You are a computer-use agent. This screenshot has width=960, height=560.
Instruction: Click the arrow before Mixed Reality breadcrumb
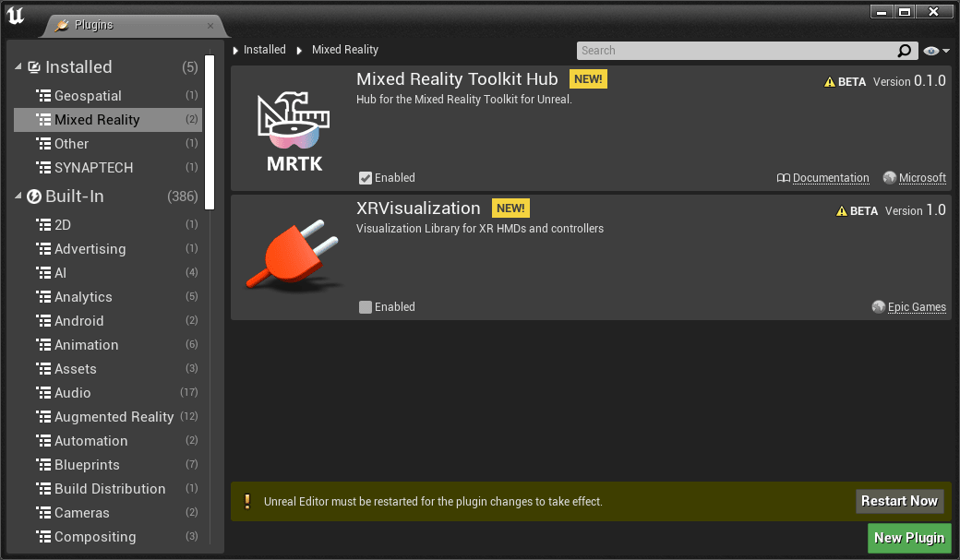point(299,50)
